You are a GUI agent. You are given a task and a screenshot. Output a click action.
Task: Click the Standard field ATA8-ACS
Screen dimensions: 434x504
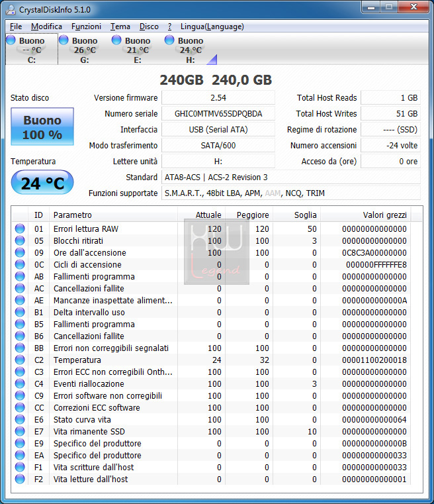291,177
